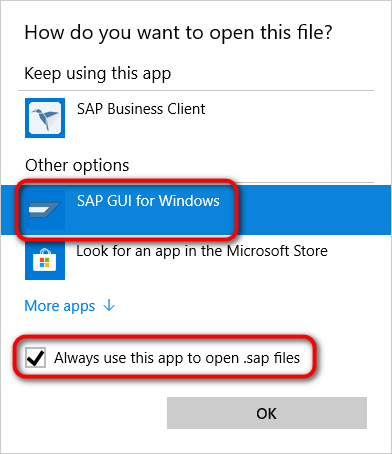Click the black checkmark in the checkbox

[35, 358]
